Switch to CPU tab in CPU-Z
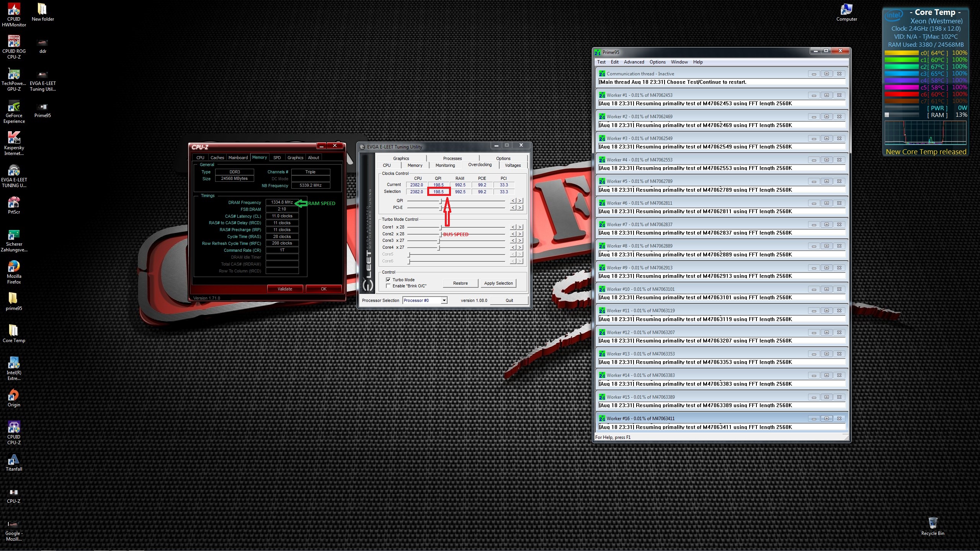 [x=200, y=158]
